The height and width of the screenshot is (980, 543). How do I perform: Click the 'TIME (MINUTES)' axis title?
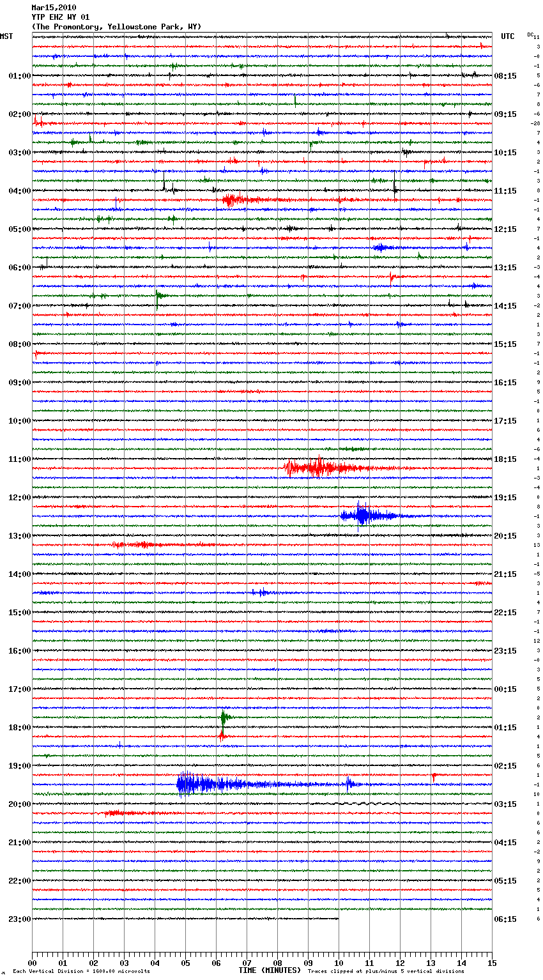[x=270, y=970]
